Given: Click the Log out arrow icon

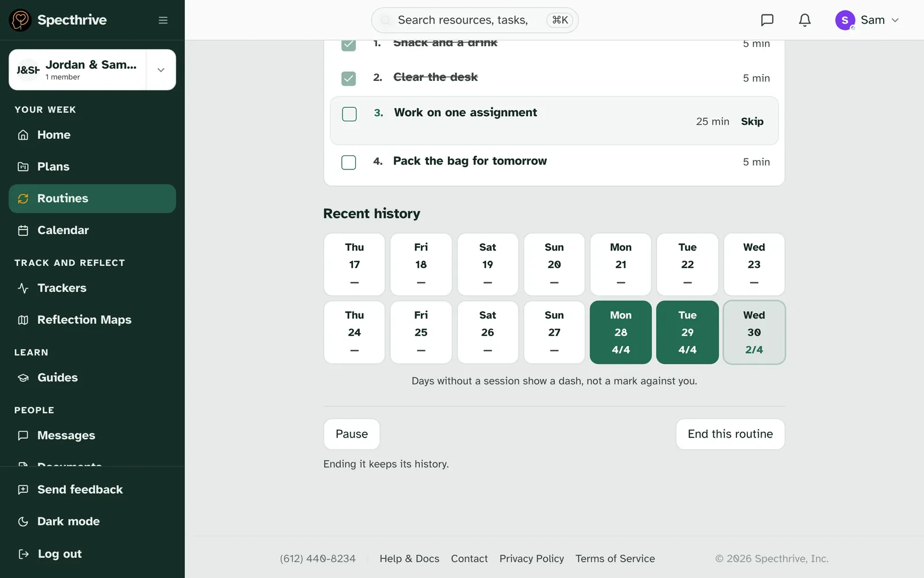Looking at the screenshot, I should point(23,554).
